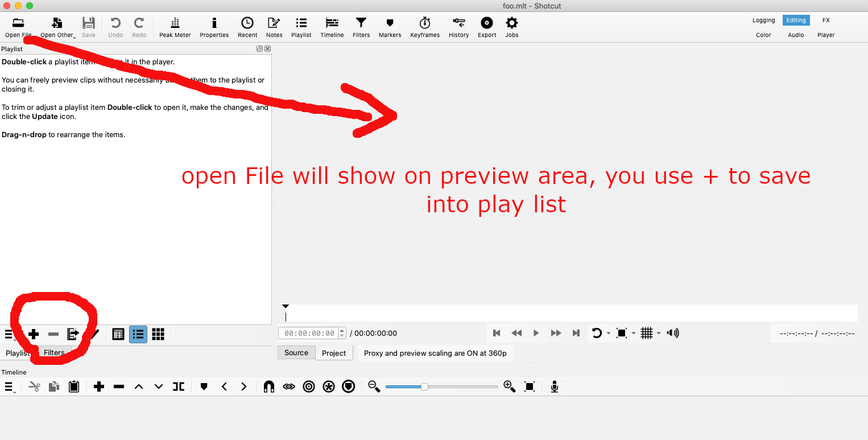Select the Editing layout button
The width and height of the screenshot is (868, 440).
point(796,20)
